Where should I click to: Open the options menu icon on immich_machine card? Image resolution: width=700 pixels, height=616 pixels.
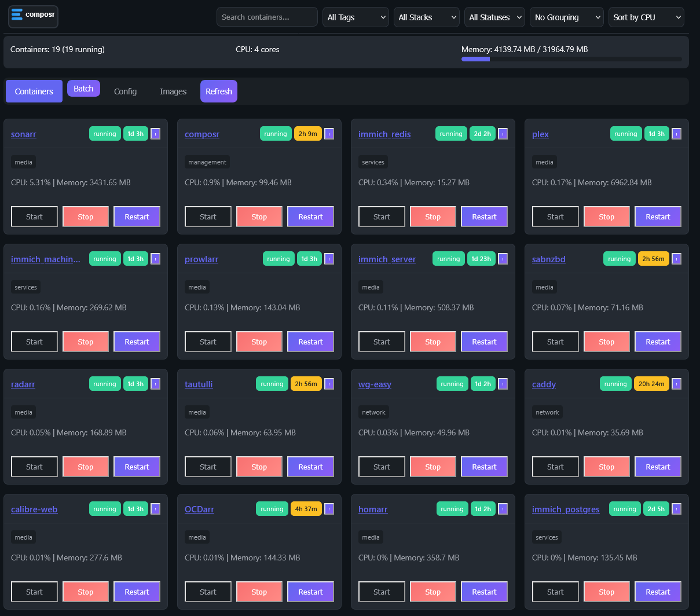[x=155, y=259]
